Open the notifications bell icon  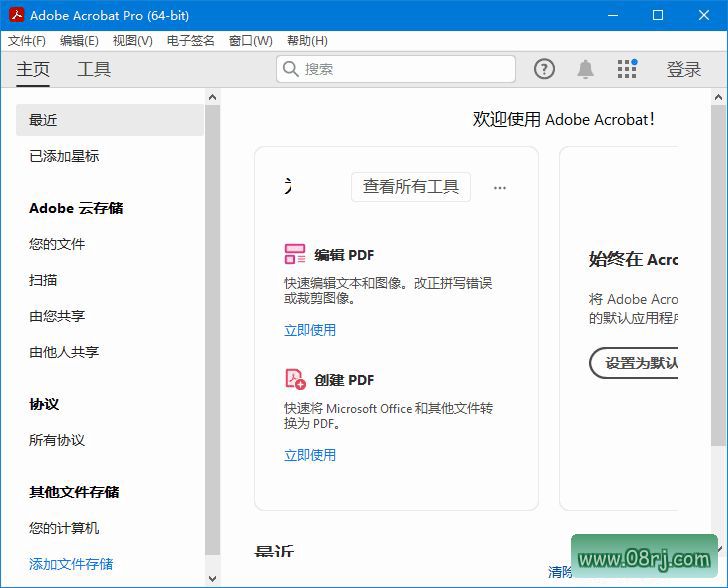[x=586, y=69]
